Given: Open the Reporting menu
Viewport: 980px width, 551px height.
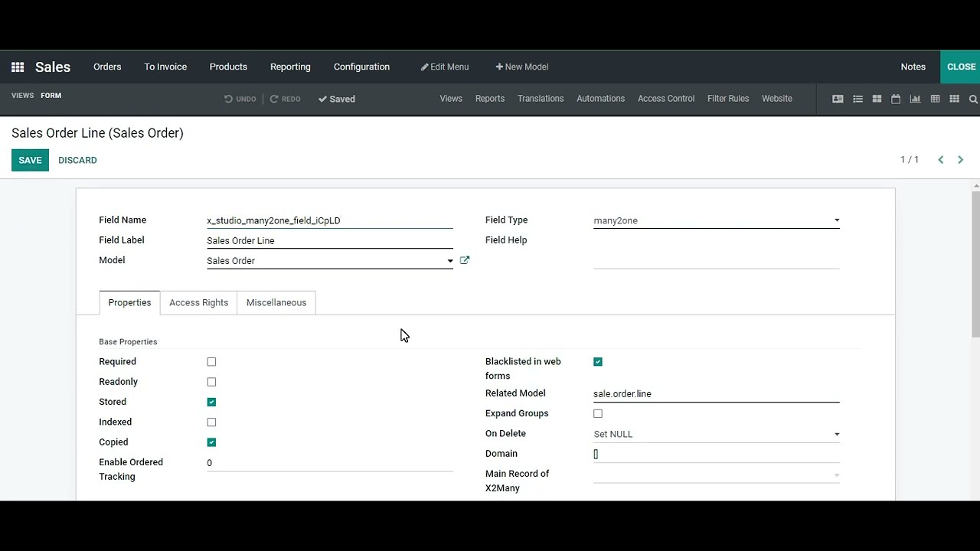Looking at the screenshot, I should 290,67.
